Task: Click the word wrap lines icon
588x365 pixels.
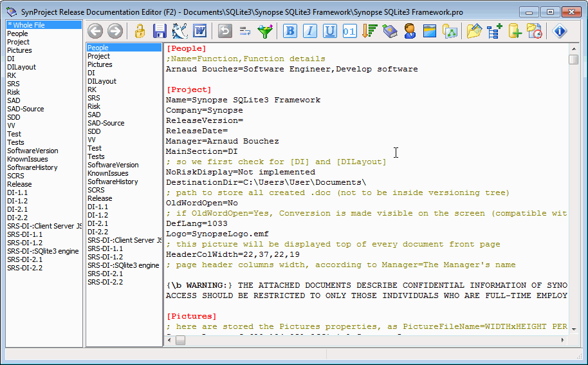Action: tap(245, 31)
